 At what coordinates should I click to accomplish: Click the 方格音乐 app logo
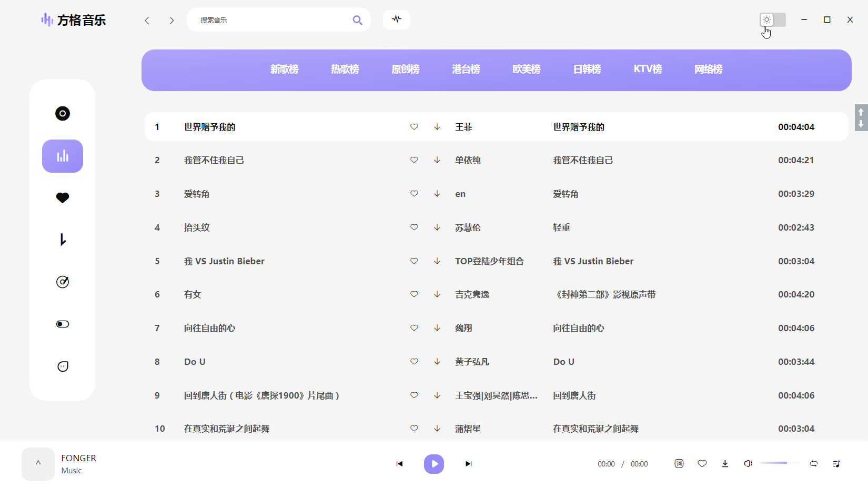74,20
